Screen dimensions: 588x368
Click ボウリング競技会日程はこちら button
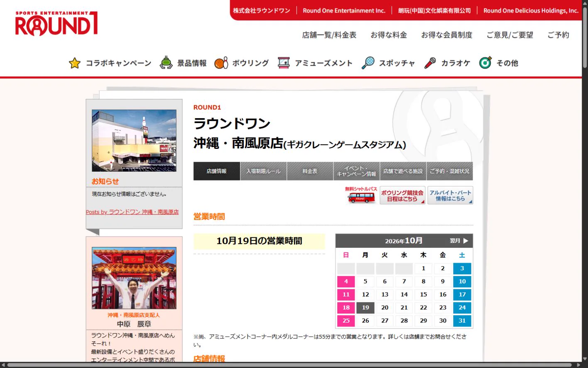click(x=402, y=195)
